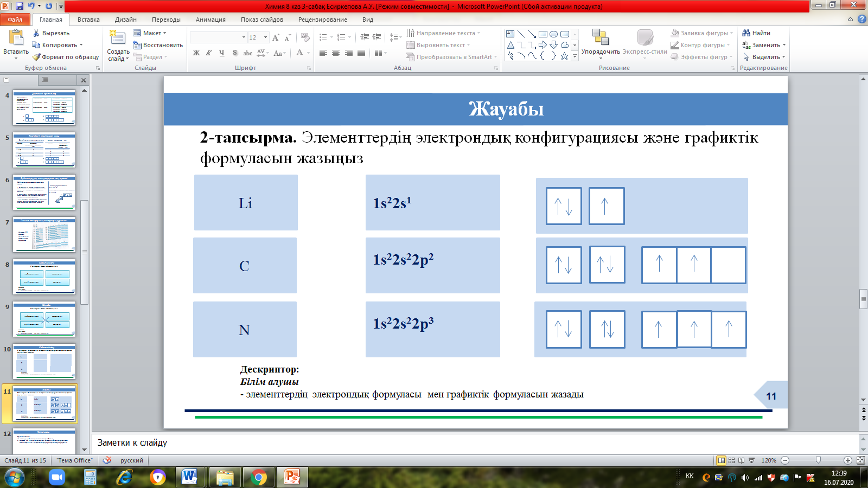
Task: Click the Найти find button
Action: (756, 33)
